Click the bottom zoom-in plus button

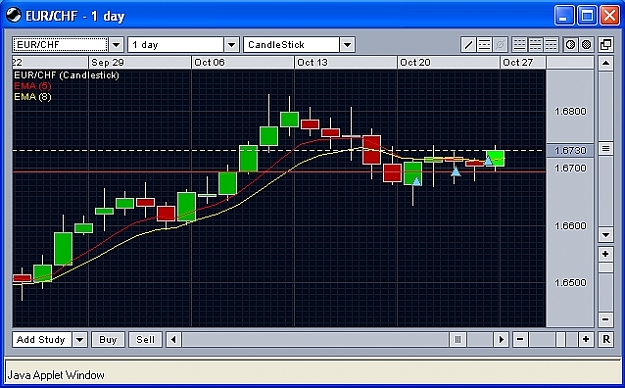click(586, 339)
